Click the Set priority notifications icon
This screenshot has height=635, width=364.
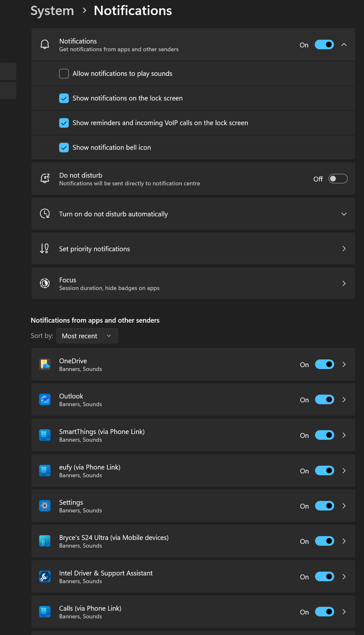click(45, 248)
